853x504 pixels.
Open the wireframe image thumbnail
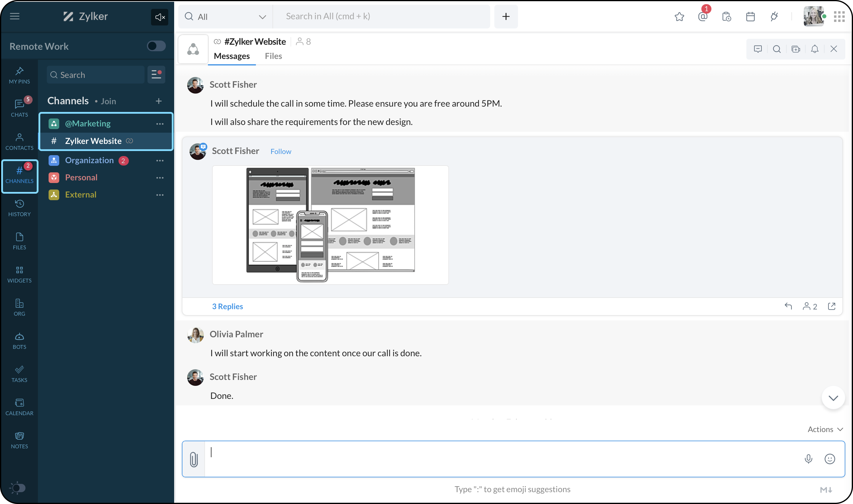(330, 225)
